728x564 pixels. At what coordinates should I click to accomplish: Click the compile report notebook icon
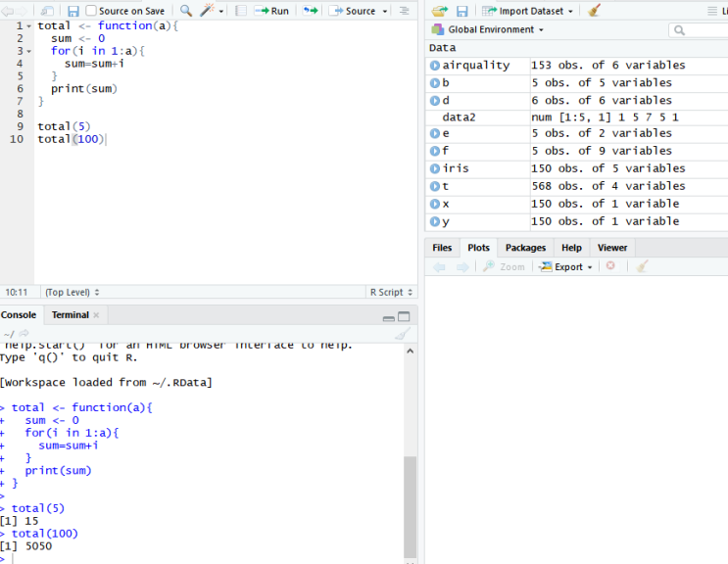click(240, 11)
